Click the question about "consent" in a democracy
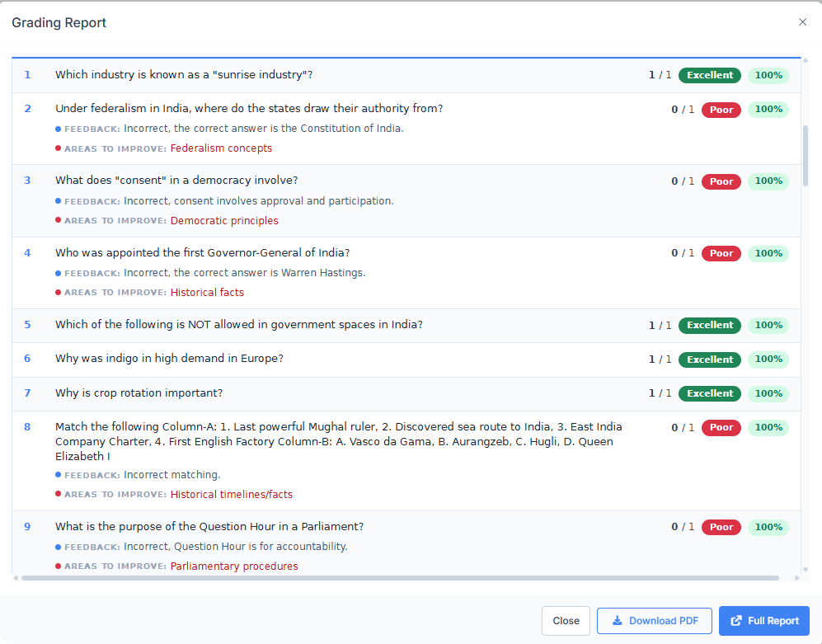Screen dimensions: 822x644 176,181
